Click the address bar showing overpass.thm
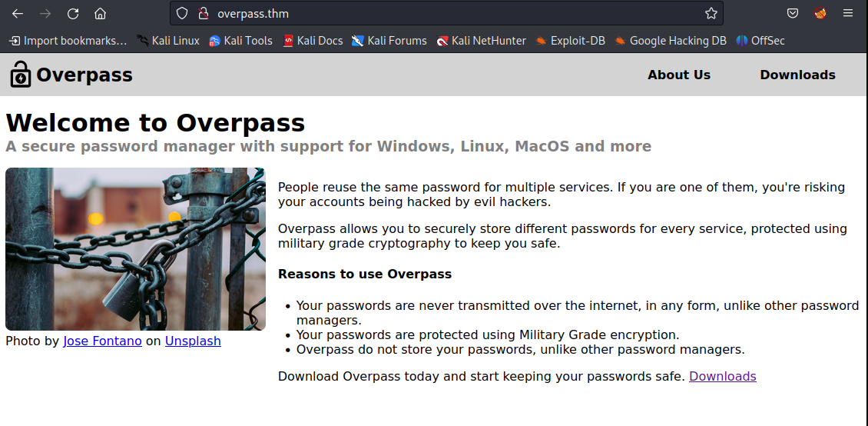The image size is (868, 426). (446, 13)
